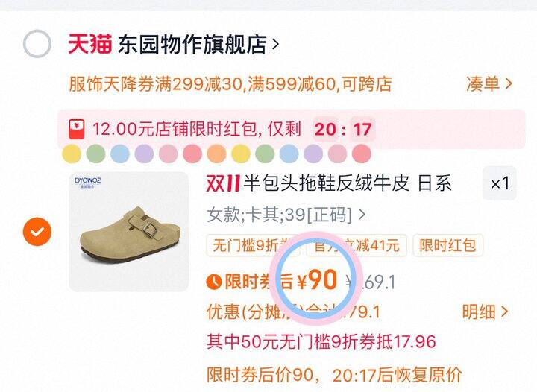This screenshot has height=392, width=537.
Task: Click the DYOWOZ brand logo on product image
Action: (88, 181)
